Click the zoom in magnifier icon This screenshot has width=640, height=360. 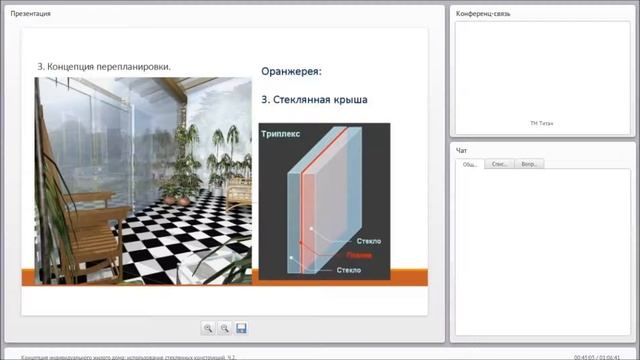pos(208,328)
